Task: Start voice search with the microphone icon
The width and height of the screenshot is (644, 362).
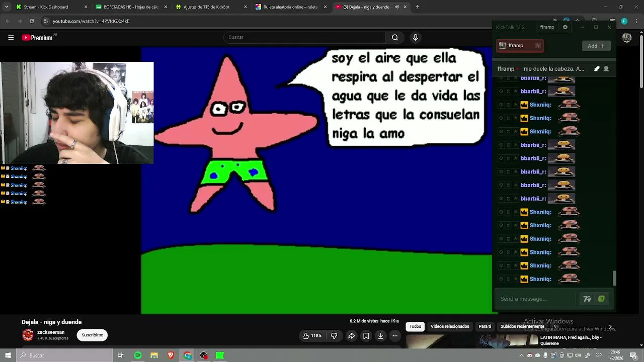Action: pos(415,37)
